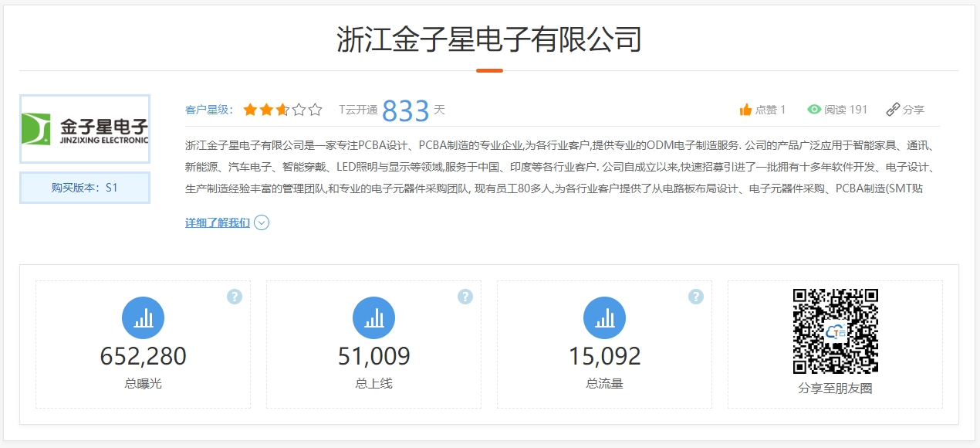This screenshot has height=448, width=980.
Task: Open help tooltip for 总流量 card
Action: click(x=696, y=297)
